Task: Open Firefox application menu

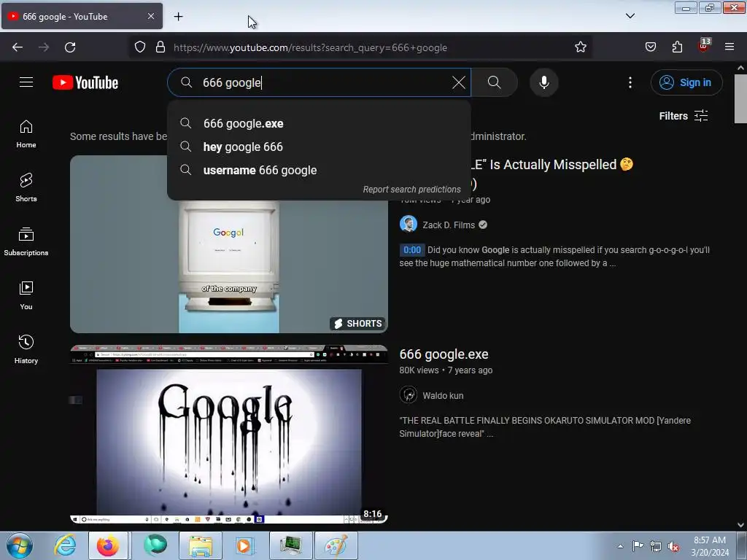Action: pos(729,47)
